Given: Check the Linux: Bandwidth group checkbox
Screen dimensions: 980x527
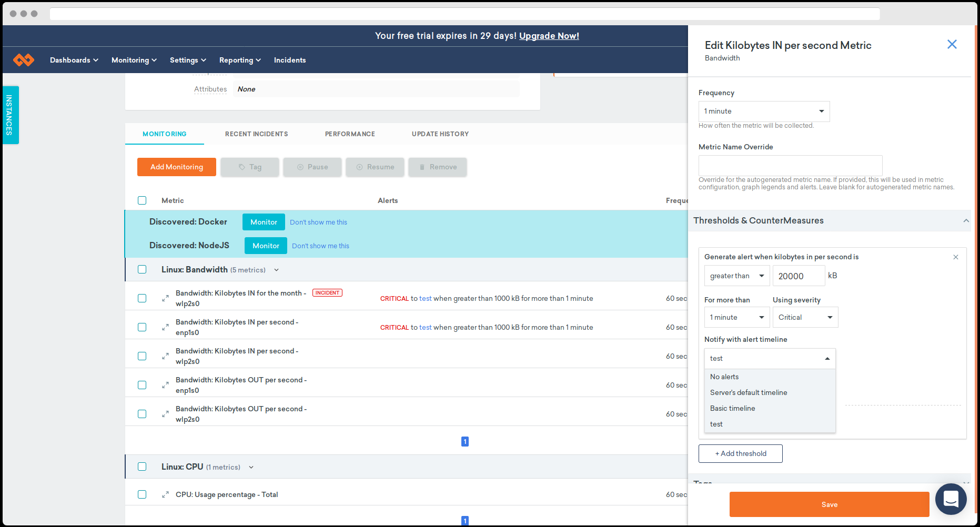Looking at the screenshot, I should click(142, 269).
